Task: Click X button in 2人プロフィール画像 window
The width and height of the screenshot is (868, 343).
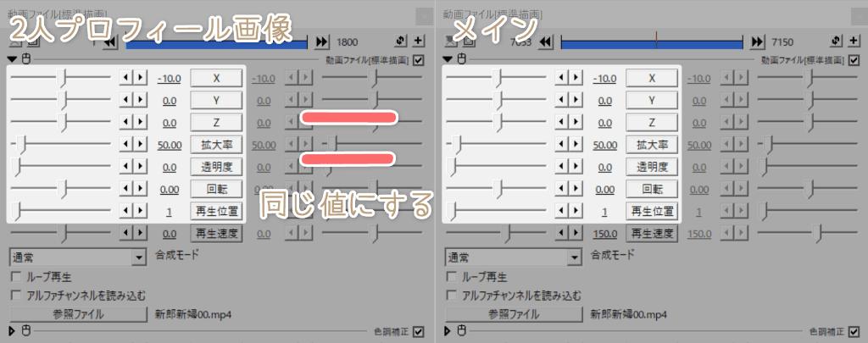Action: pyautogui.click(x=216, y=78)
